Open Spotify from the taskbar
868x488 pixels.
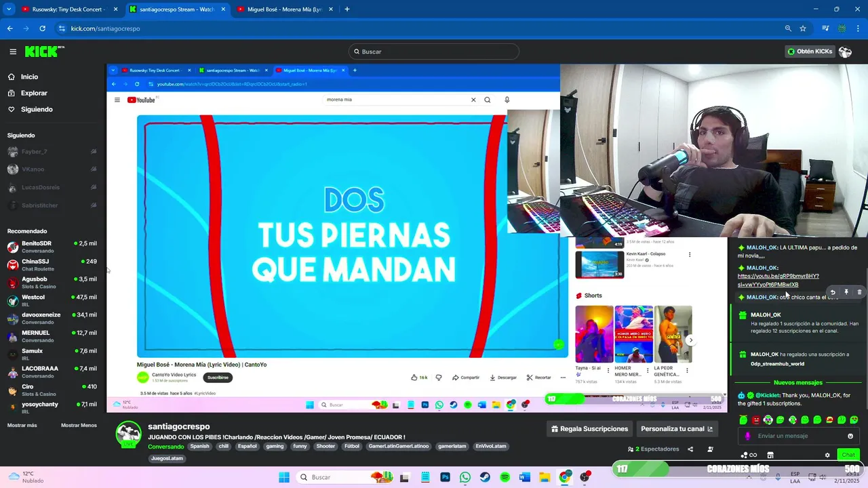pyautogui.click(x=505, y=477)
